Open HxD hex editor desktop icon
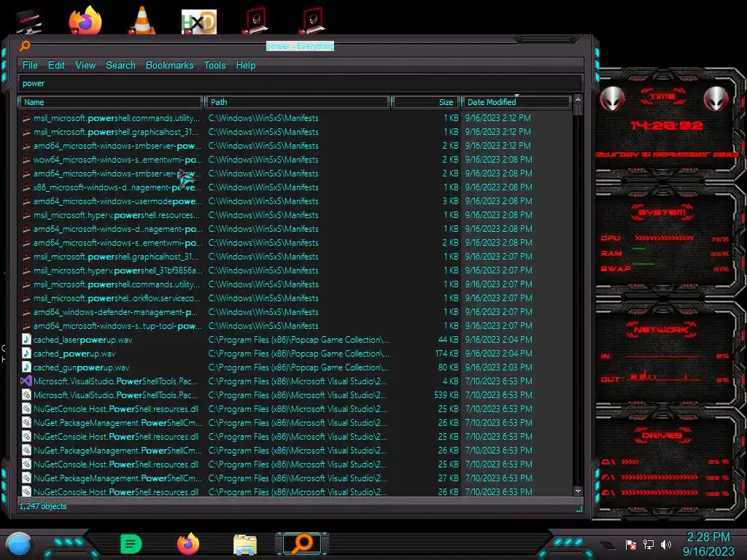The image size is (747, 560). click(198, 22)
